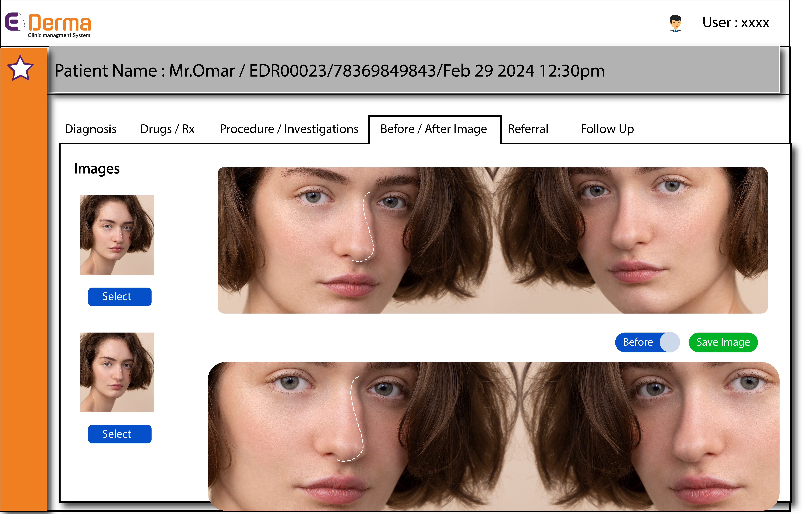This screenshot has width=812, height=514.
Task: Click the Patient Name header bar
Action: coord(414,70)
